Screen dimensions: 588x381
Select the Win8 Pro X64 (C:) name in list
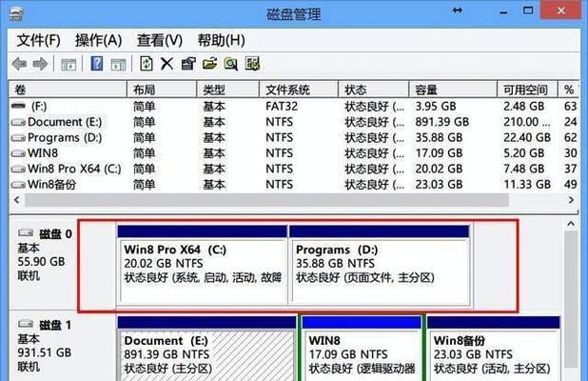pos(74,169)
